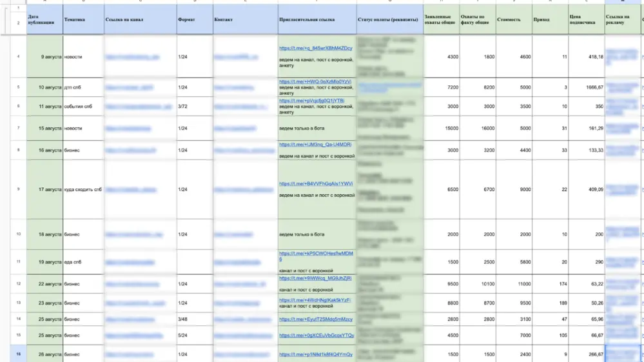Select the "Ссылка на канал" header cell

141,19
